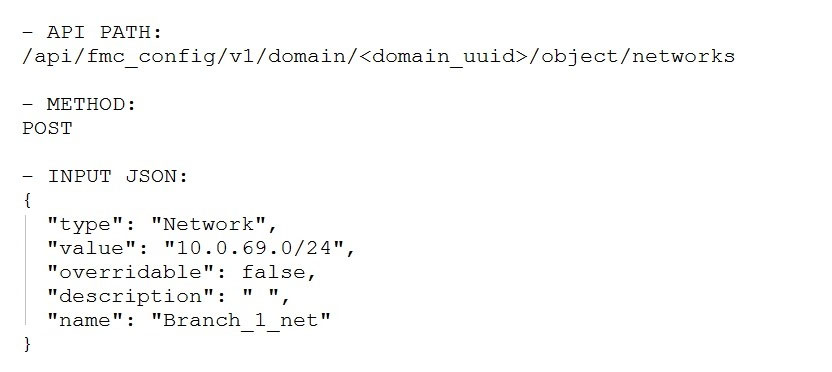Click the POST method text
The width and height of the screenshot is (832, 372).
coord(47,128)
